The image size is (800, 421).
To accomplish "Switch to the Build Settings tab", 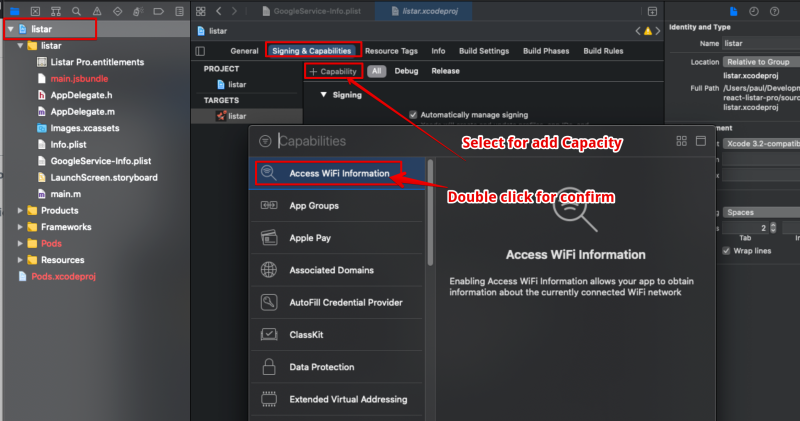I will (484, 51).
